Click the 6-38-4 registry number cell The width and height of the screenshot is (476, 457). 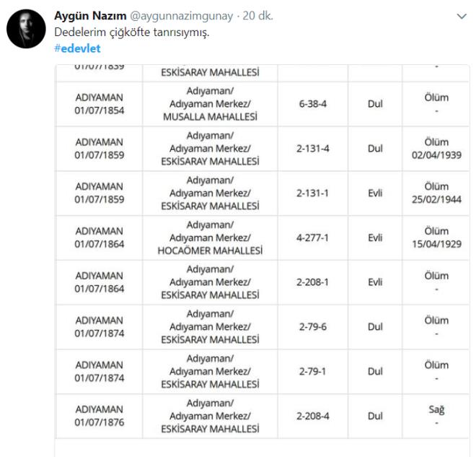[x=313, y=104]
